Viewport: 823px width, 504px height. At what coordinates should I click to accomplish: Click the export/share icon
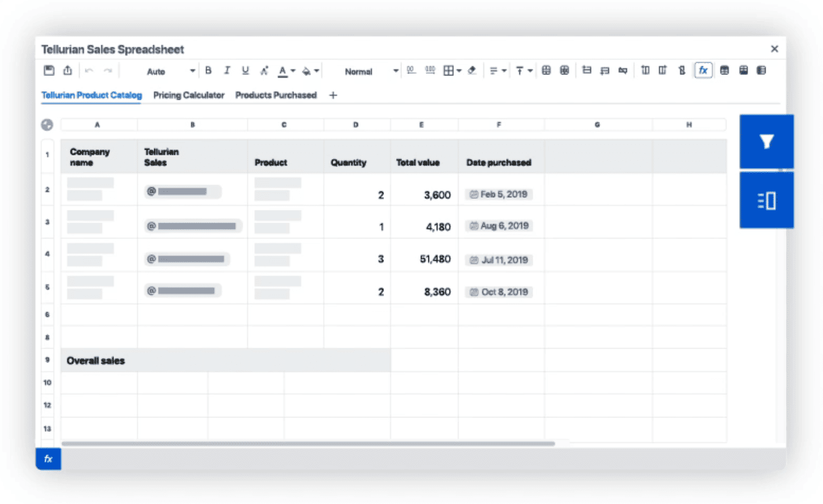[67, 71]
